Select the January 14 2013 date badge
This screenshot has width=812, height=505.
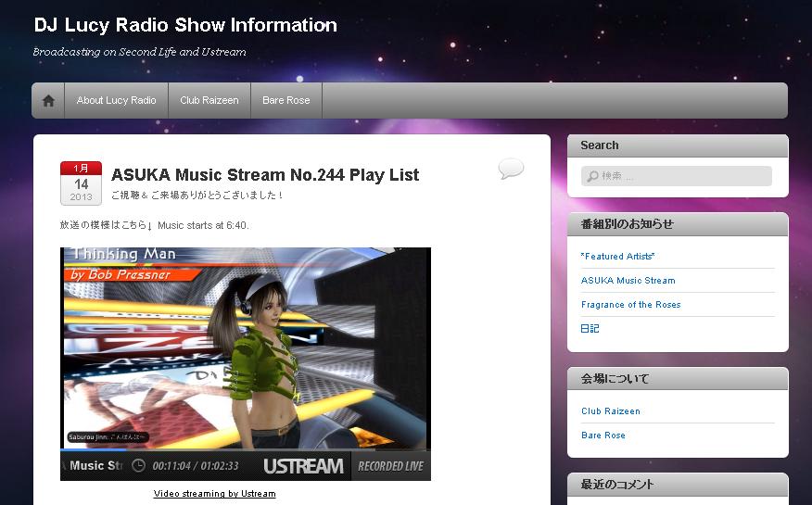tap(81, 183)
